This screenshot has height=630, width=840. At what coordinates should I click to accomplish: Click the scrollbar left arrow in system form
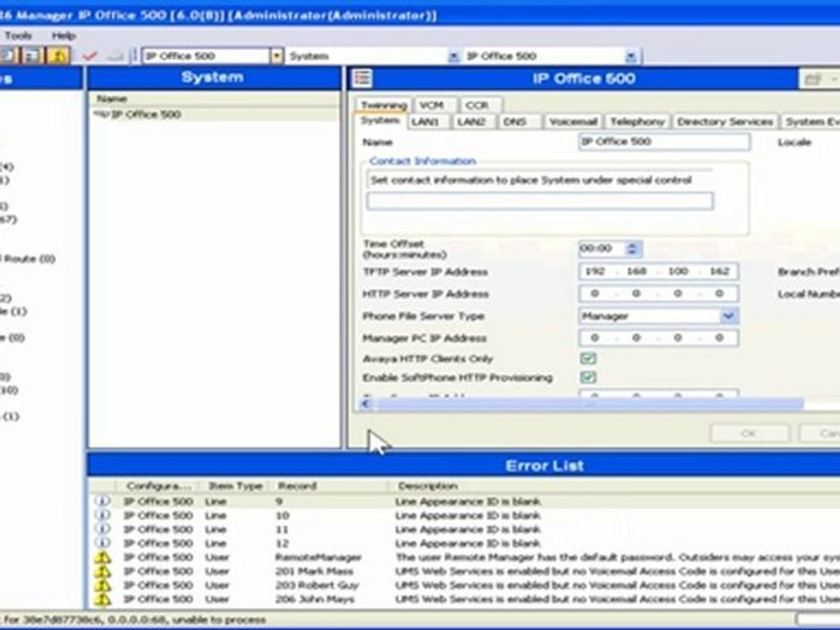point(366,403)
